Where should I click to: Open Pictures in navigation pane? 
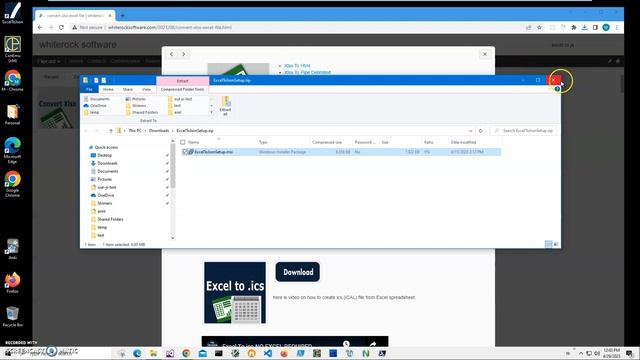101,179
